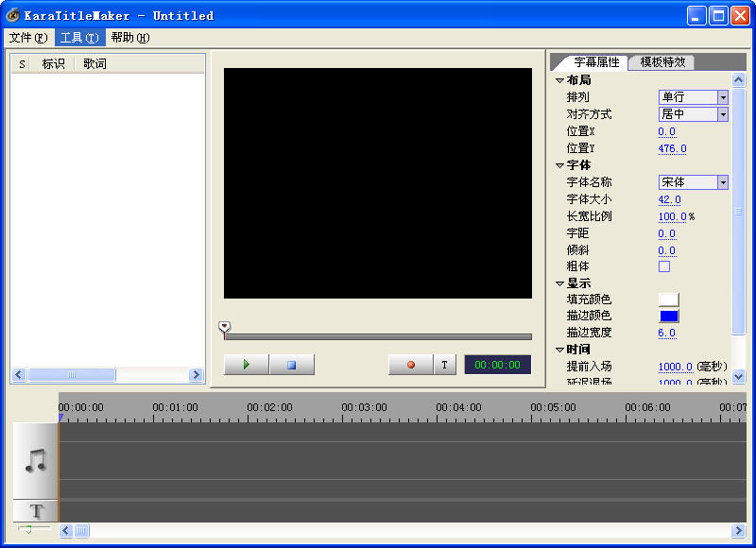
Task: Click the KaraTitleMaker app icon in title bar
Action: (x=13, y=15)
